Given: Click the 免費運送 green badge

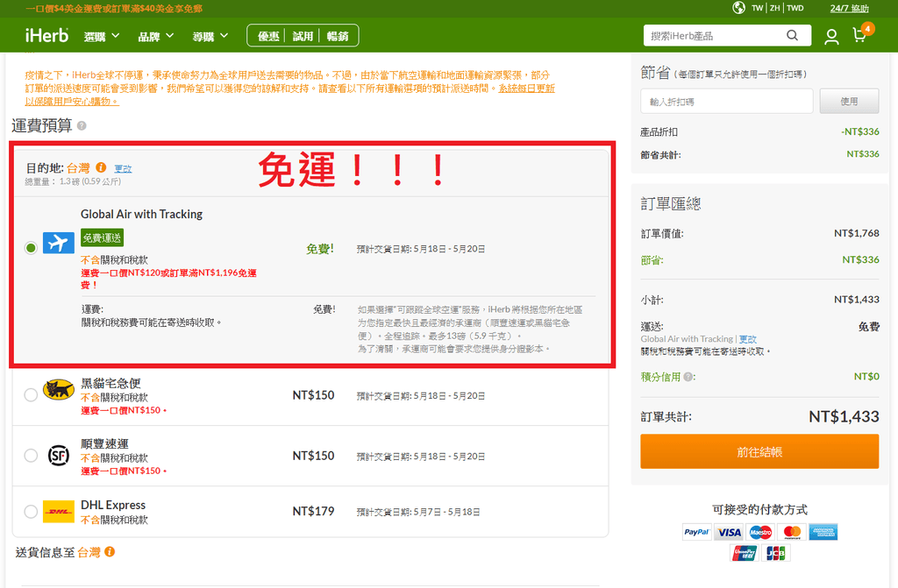Looking at the screenshot, I should click(102, 237).
